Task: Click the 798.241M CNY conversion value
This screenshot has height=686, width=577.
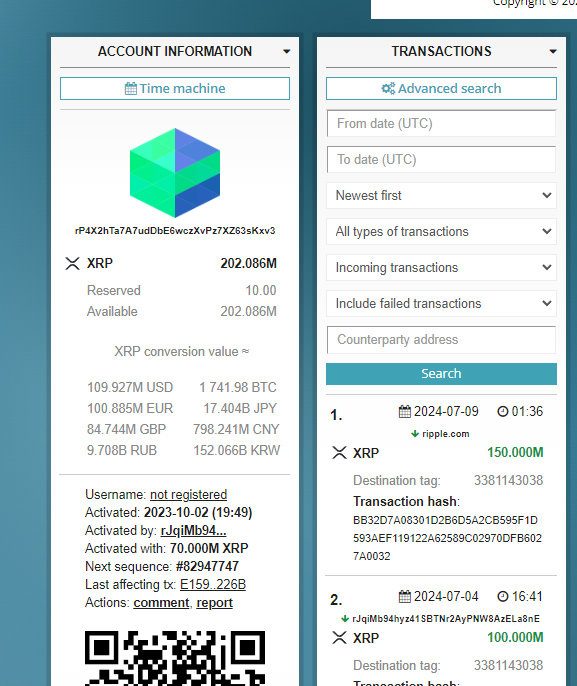Action: [236, 429]
